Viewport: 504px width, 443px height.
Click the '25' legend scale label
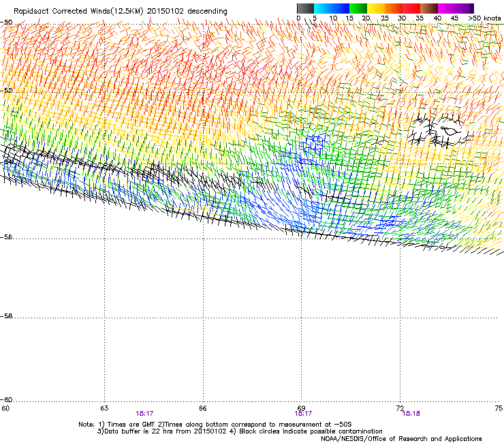[384, 18]
